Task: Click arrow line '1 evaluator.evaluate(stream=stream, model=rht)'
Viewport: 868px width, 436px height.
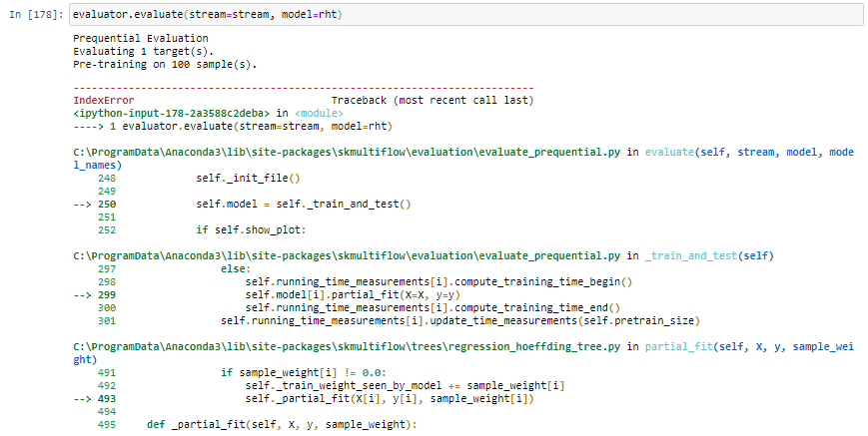Action: click(233, 127)
